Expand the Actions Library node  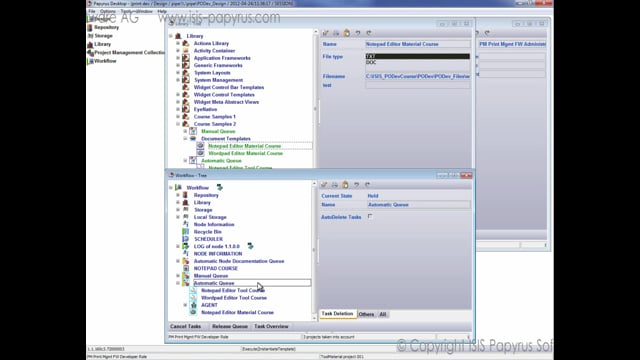(x=178, y=43)
